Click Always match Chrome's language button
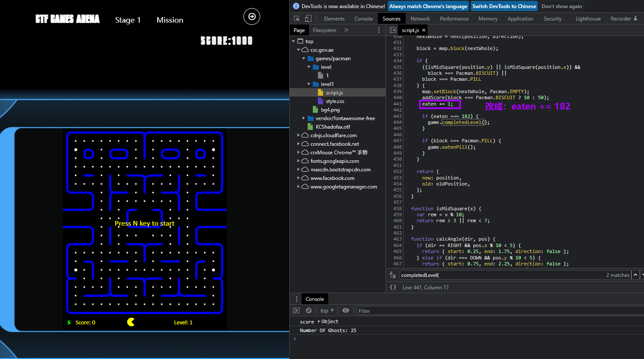 [428, 6]
